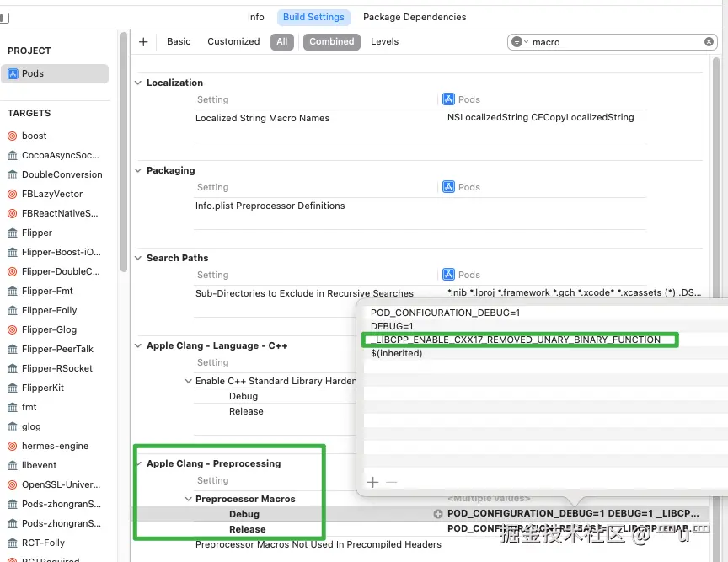Open the Package Dependencies tab
Viewport: 728px width, 562px height.
(x=415, y=17)
